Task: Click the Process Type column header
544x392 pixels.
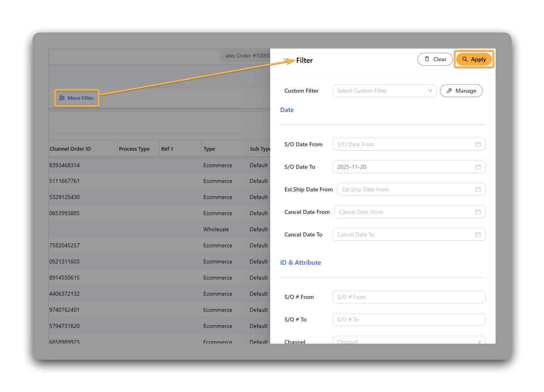Action: click(x=134, y=149)
